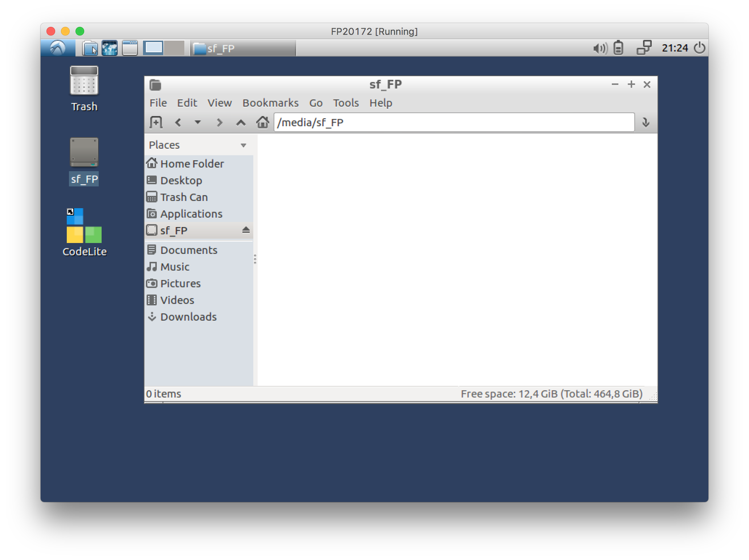Go up to the parent folder
The width and height of the screenshot is (749, 560).
click(241, 122)
